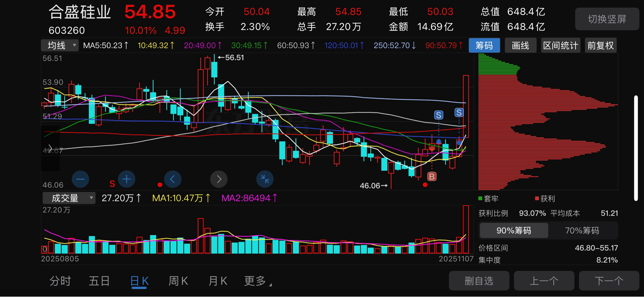Click the red B buy marker
The height and width of the screenshot is (297, 644).
(432, 177)
